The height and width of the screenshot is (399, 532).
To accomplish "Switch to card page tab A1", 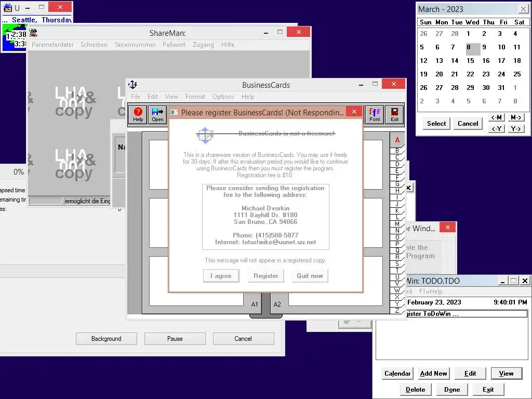I will pyautogui.click(x=254, y=304).
